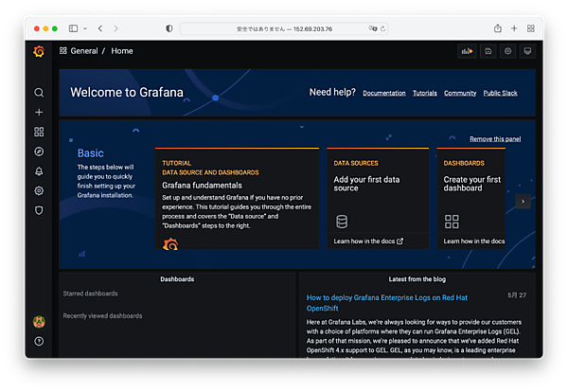This screenshot has width=568, height=392.
Task: Cycle view mode with the monitor icon
Action: point(527,51)
